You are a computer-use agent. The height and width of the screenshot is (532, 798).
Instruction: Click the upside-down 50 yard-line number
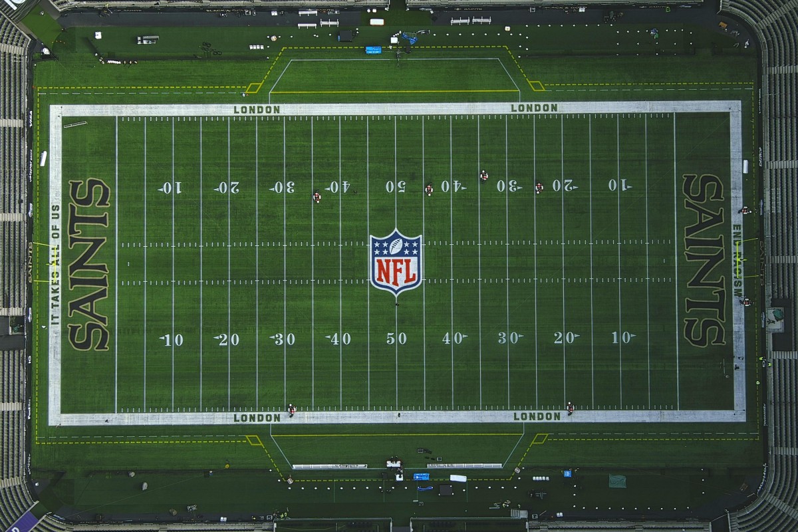pos(395,186)
